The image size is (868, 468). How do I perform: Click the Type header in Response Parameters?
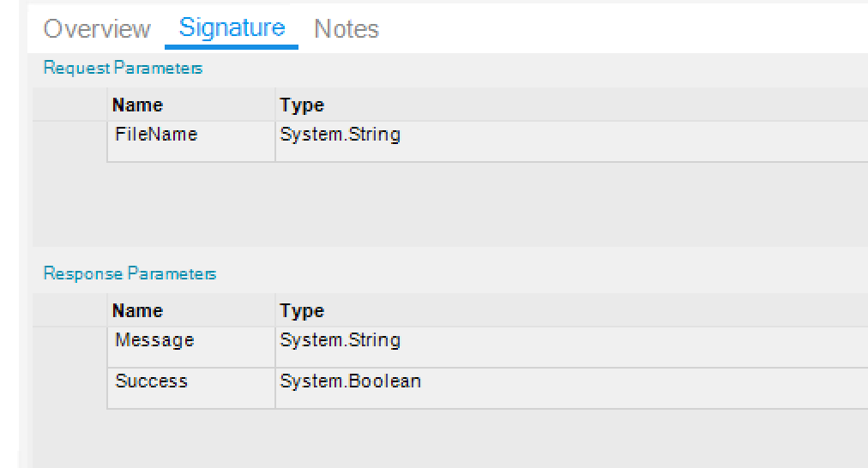coord(302,311)
